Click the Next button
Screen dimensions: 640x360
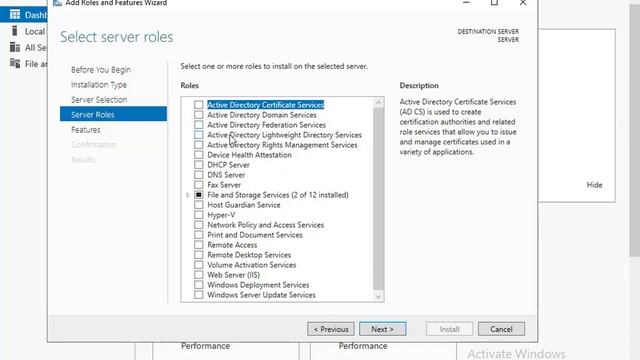click(x=382, y=329)
